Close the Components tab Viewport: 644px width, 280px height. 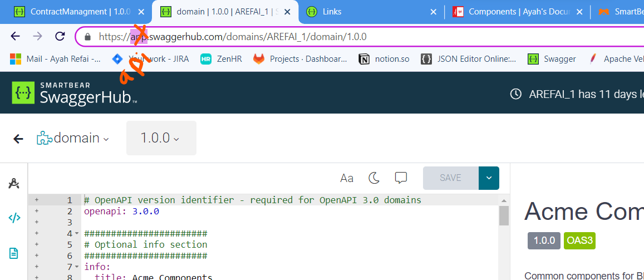point(579,12)
